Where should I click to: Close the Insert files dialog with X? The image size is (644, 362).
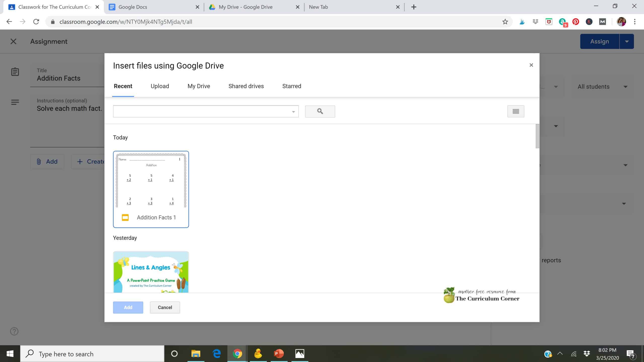pyautogui.click(x=531, y=65)
